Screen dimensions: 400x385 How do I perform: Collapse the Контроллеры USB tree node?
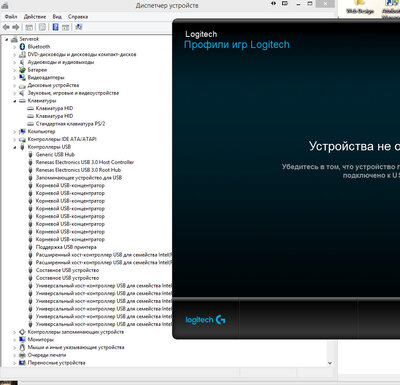pos(15,147)
